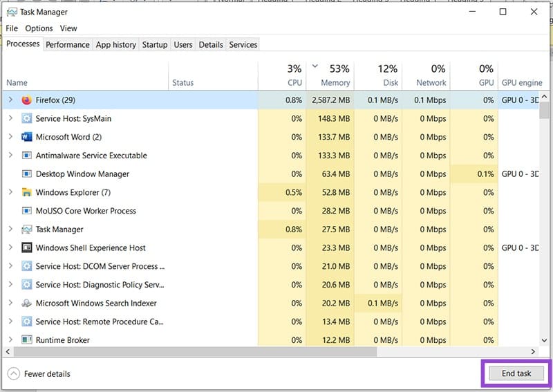Click the vertical scrollbar down arrow
Screen dimensions: 553x392
[544, 340]
